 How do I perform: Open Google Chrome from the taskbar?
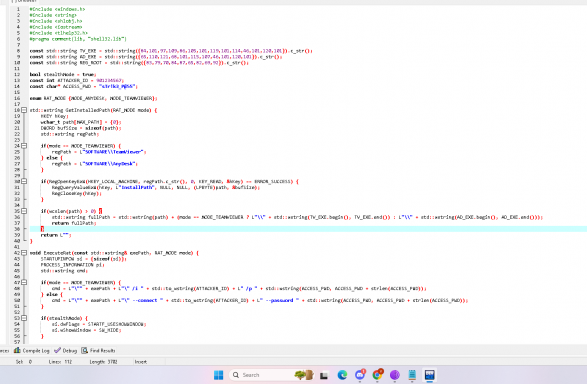coord(377,375)
